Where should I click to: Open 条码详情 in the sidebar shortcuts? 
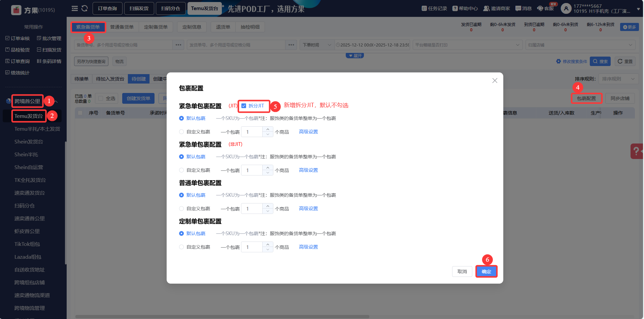[49, 61]
